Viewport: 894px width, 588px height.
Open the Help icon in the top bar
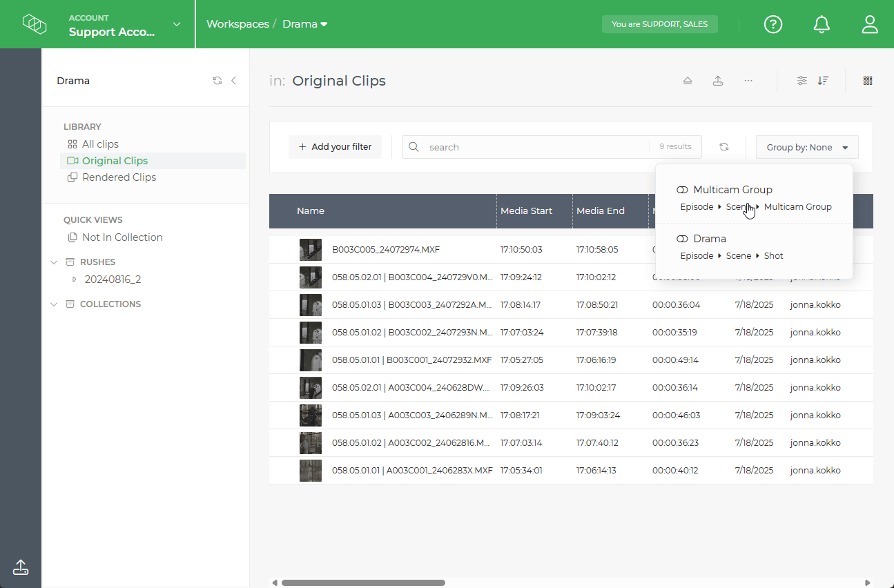click(x=772, y=24)
